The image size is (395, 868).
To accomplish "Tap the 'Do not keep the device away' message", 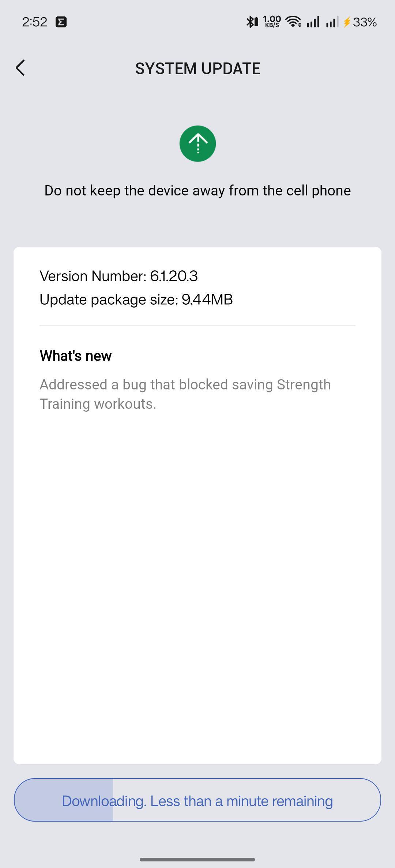I will coord(197,191).
